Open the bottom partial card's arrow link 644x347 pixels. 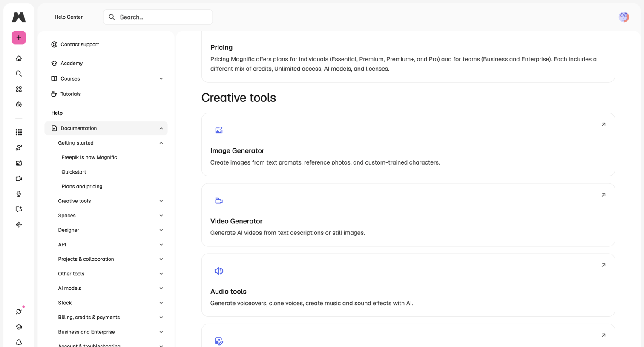604,335
